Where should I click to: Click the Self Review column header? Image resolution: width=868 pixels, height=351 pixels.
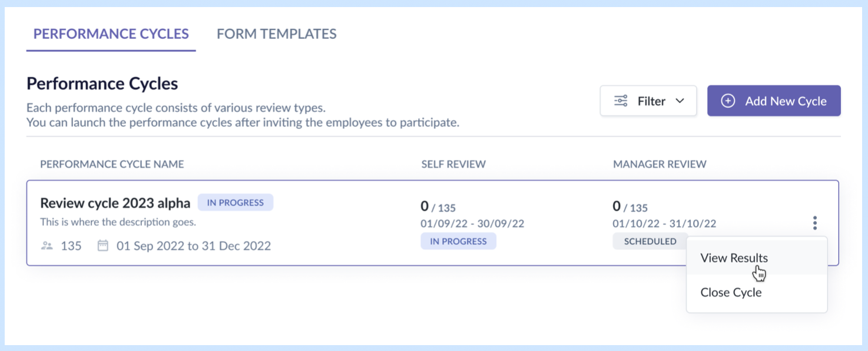453,164
